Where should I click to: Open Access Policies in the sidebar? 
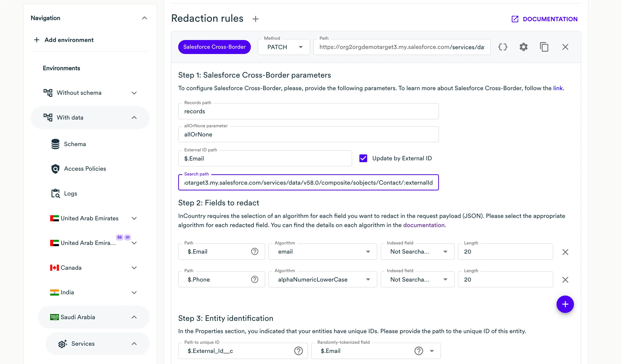[x=85, y=169]
